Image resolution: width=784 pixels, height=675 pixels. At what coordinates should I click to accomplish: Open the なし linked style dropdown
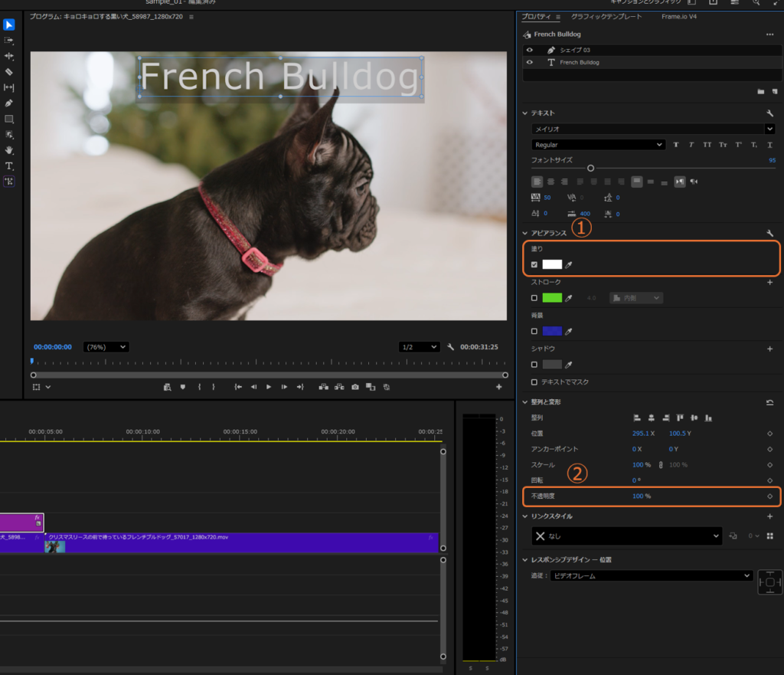point(627,536)
